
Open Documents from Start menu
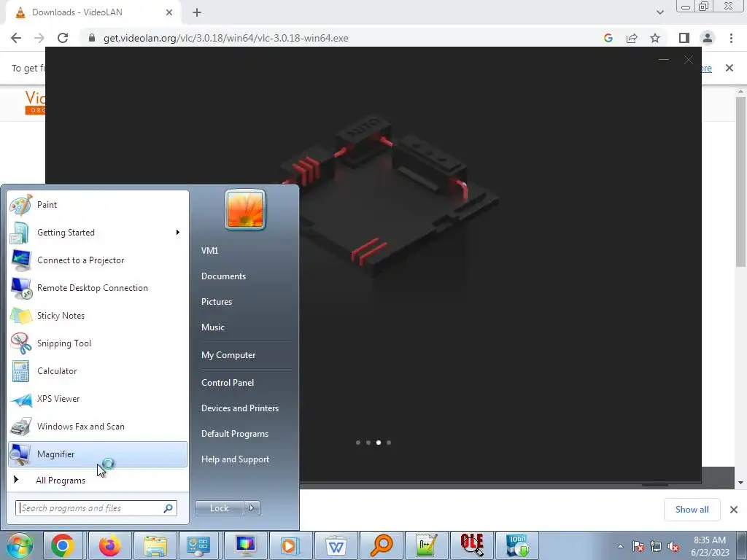click(x=223, y=276)
